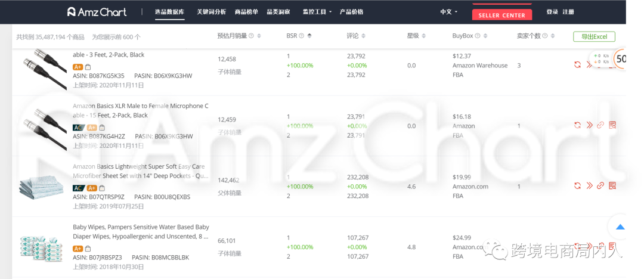The width and height of the screenshot is (644, 279).
Task: Expand the 监控工具 menu
Action: (x=317, y=12)
